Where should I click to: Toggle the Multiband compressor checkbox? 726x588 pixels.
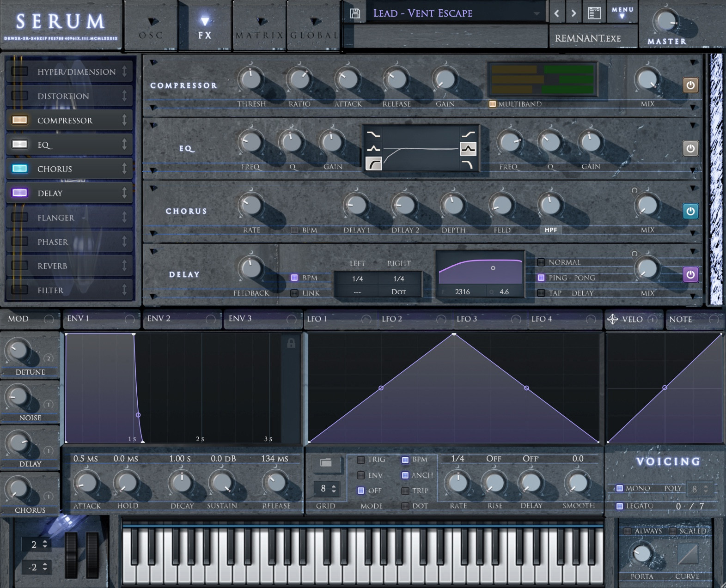pos(492,104)
